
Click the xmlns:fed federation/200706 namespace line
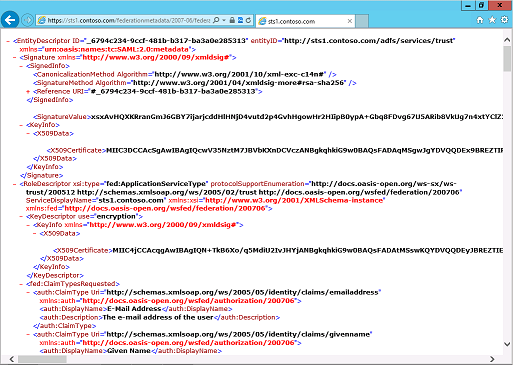tap(149, 208)
